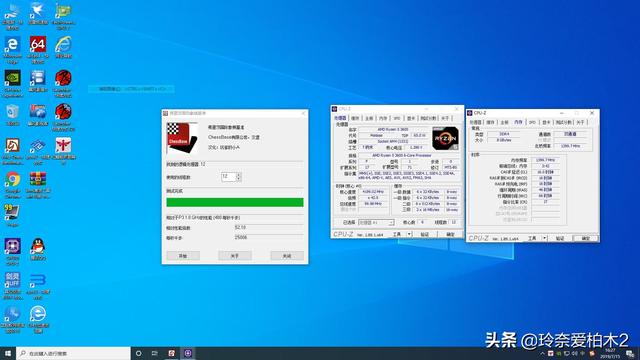
Task: Open 工具 dropdown arrow in processor CPU-Z window
Action: point(409,234)
